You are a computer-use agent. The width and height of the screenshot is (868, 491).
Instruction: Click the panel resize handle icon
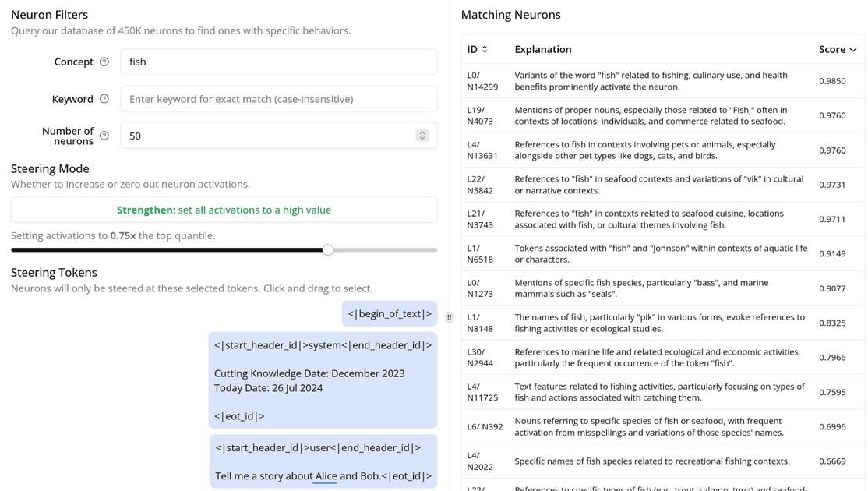click(449, 317)
